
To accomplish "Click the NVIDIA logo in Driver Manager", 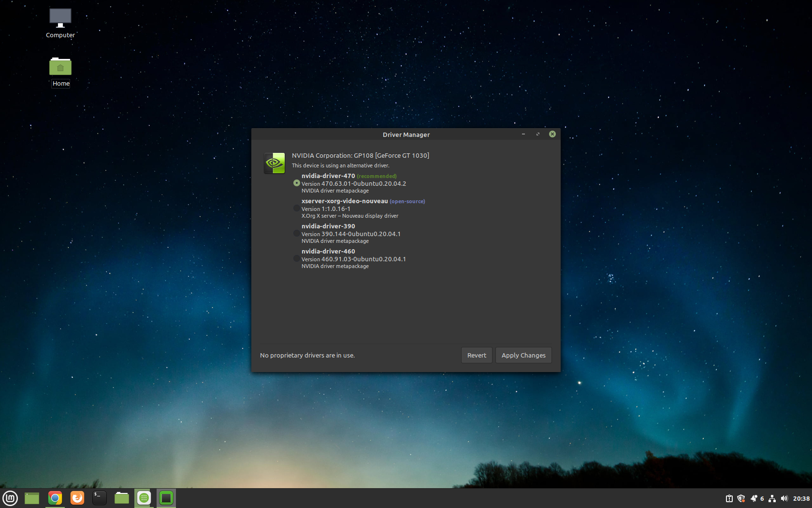I will [274, 163].
